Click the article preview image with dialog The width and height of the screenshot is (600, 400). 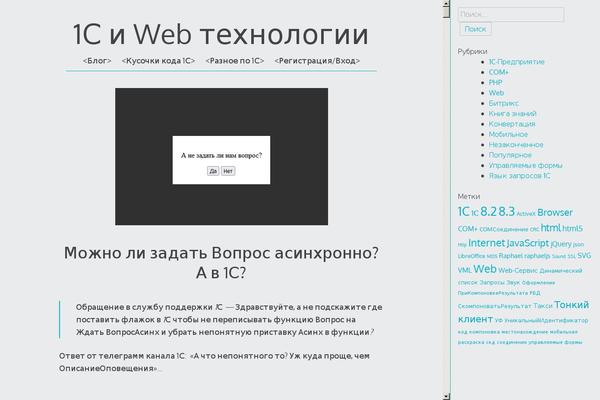(222, 157)
